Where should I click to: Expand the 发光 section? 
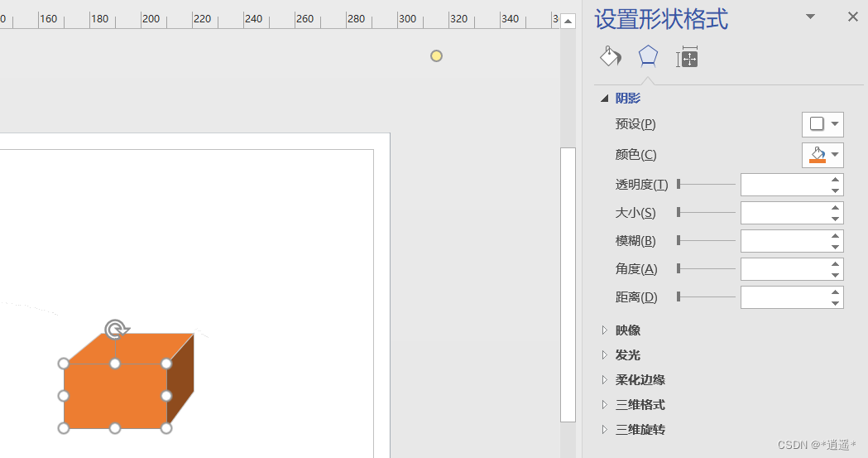(x=605, y=355)
